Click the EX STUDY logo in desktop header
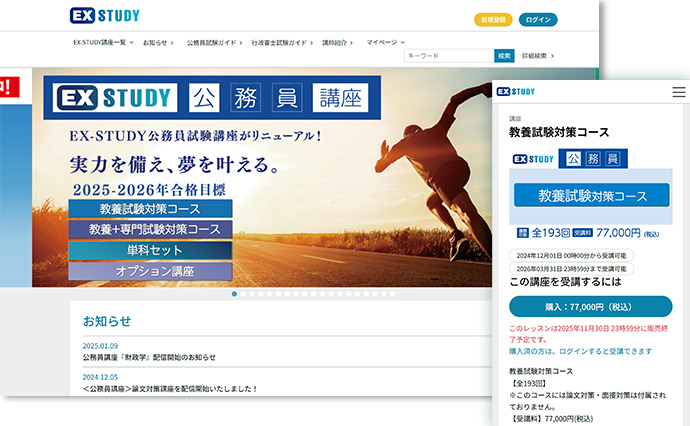Image resolution: width=690 pixels, height=426 pixels. tap(105, 15)
